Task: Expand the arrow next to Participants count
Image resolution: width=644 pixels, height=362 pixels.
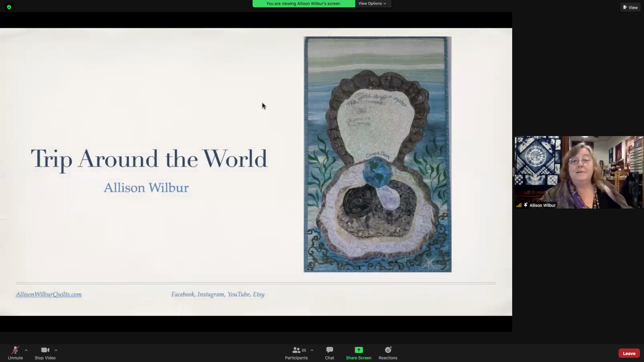Action: (x=312, y=350)
